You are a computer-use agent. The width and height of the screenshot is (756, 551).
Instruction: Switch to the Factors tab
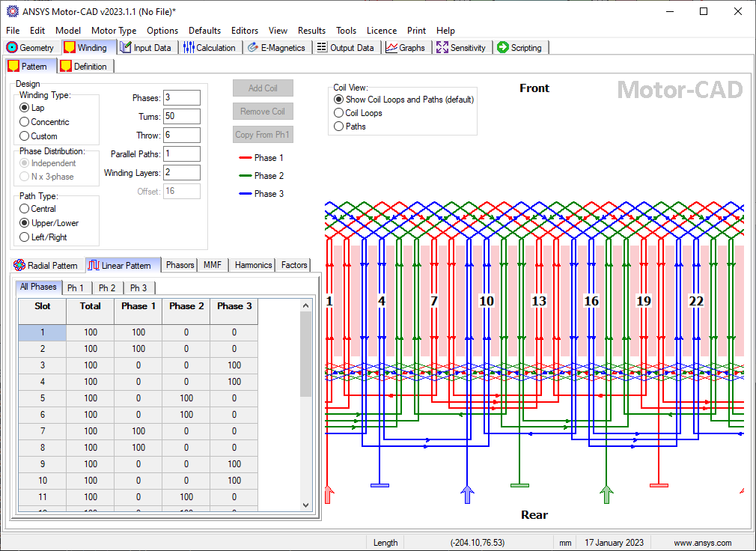[293, 265]
